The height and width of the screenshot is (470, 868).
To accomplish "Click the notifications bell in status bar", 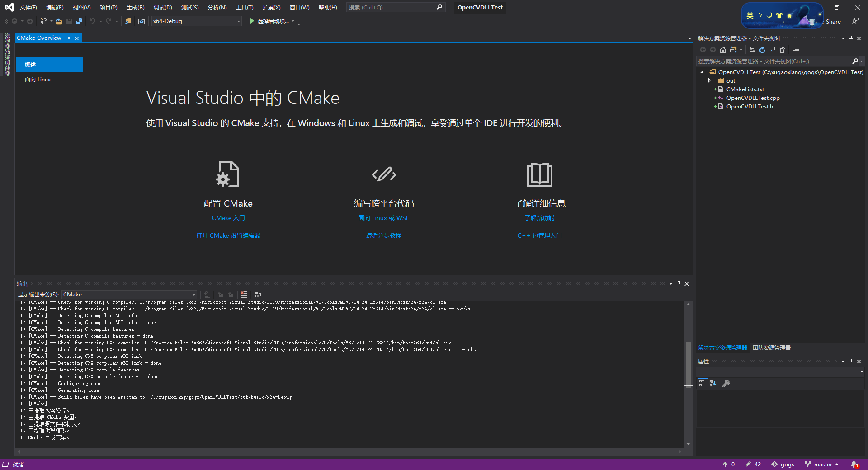I will pyautogui.click(x=854, y=464).
